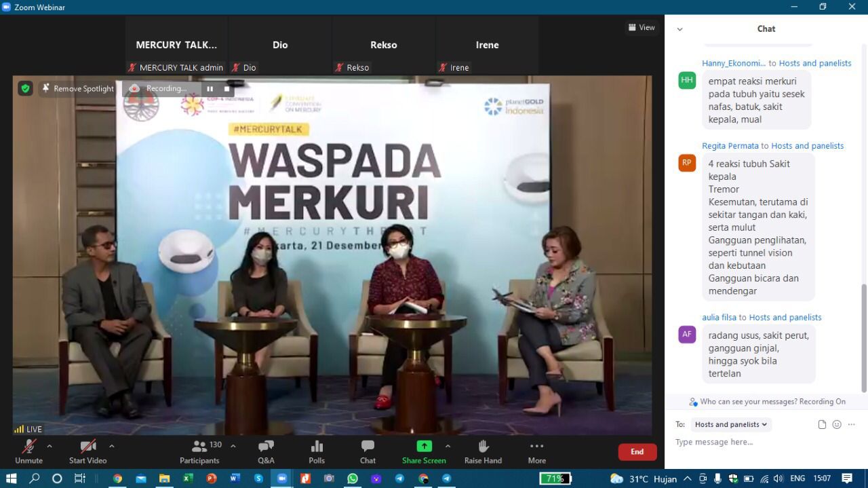This screenshot has width=868, height=488.
Task: Open the Q&A panel
Action: [266, 451]
